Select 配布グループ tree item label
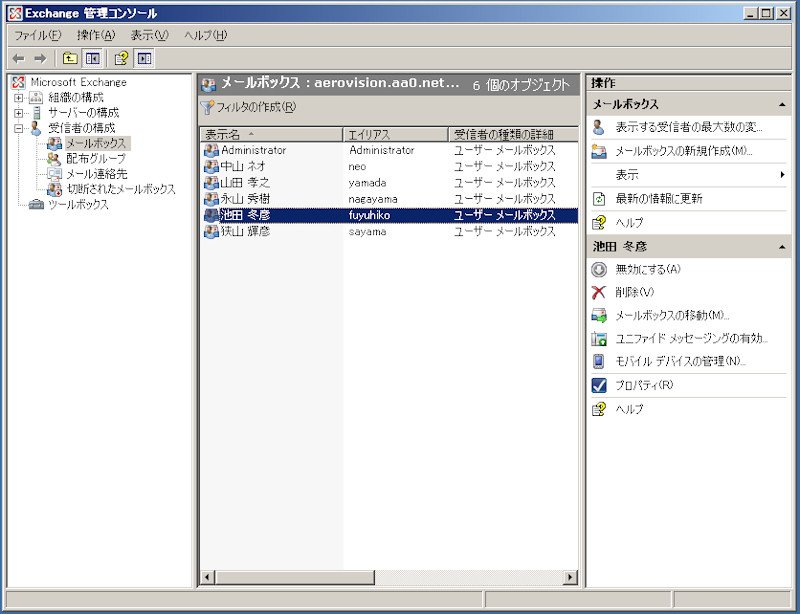 click(96, 159)
